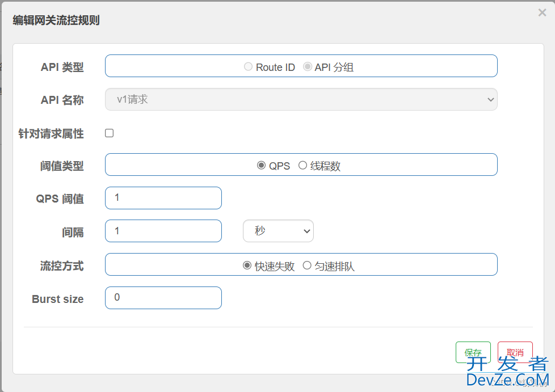
Task: Save the rule with 保存 button
Action: (x=473, y=352)
